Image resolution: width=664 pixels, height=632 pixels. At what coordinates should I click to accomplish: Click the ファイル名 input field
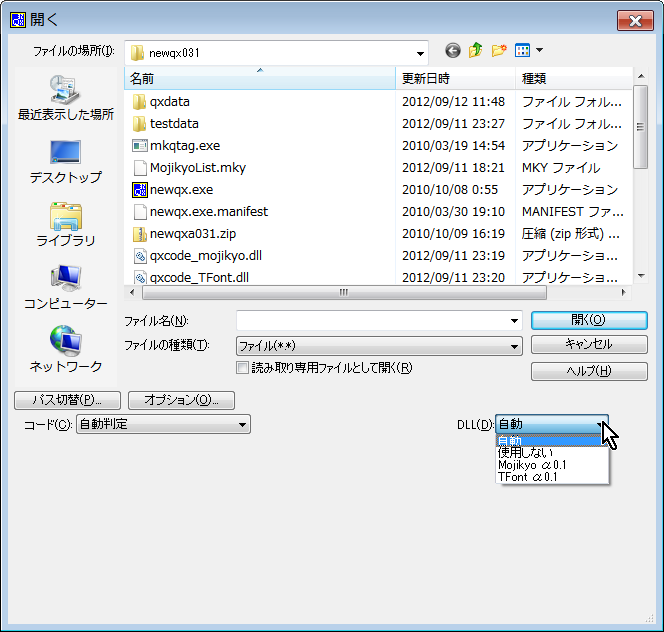[x=373, y=321]
